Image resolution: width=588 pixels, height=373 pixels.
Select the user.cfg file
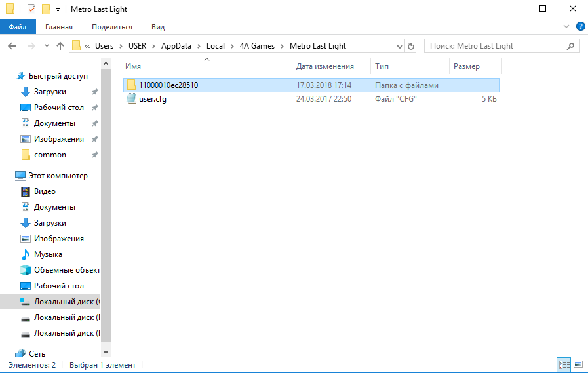311,99
